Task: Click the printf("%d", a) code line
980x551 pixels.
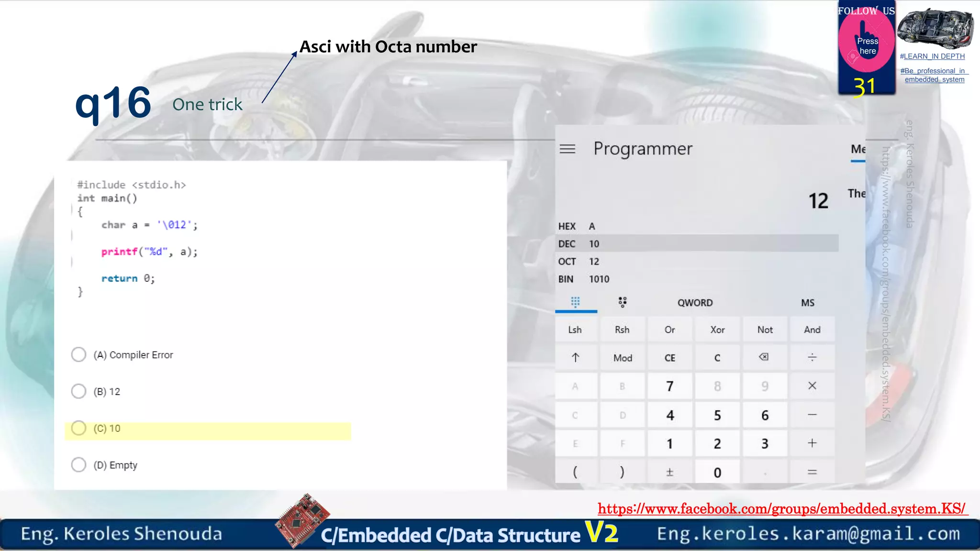Action: tap(149, 252)
